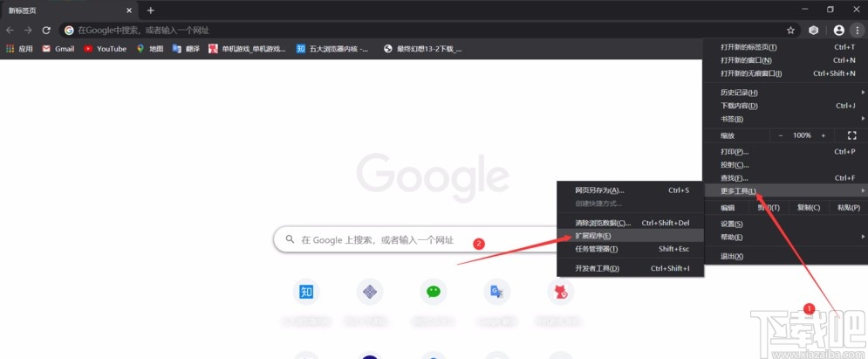This screenshot has width=868, height=359.
Task: Click the green WeChat shortcut tile
Action: point(434,292)
